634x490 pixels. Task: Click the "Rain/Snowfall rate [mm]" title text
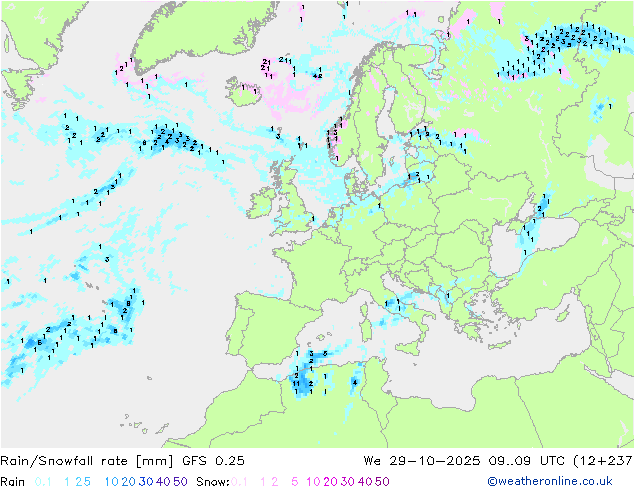[87, 461]
